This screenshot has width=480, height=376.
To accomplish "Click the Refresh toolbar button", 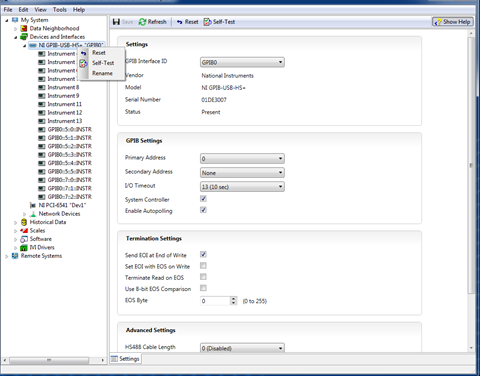I will pyautogui.click(x=153, y=22).
